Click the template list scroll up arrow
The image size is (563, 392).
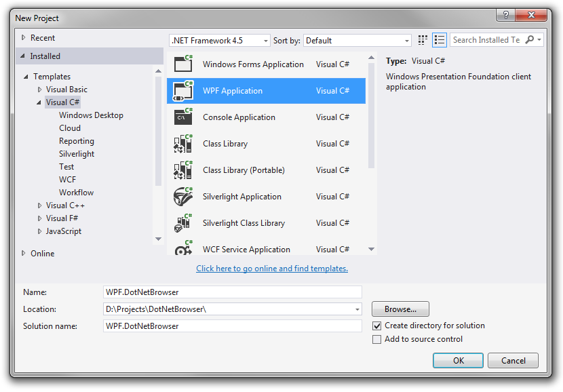coord(371,58)
